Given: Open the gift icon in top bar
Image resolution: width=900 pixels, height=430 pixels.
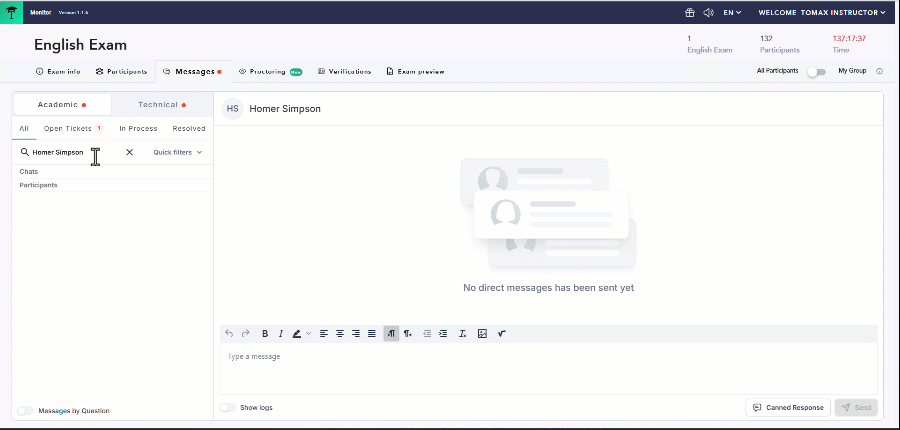Looking at the screenshot, I should pos(690,12).
